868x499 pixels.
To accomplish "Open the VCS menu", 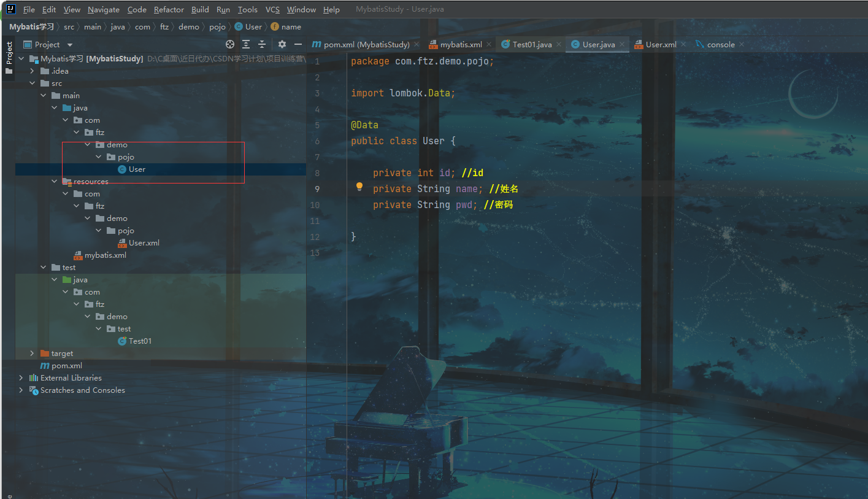I will 272,9.
